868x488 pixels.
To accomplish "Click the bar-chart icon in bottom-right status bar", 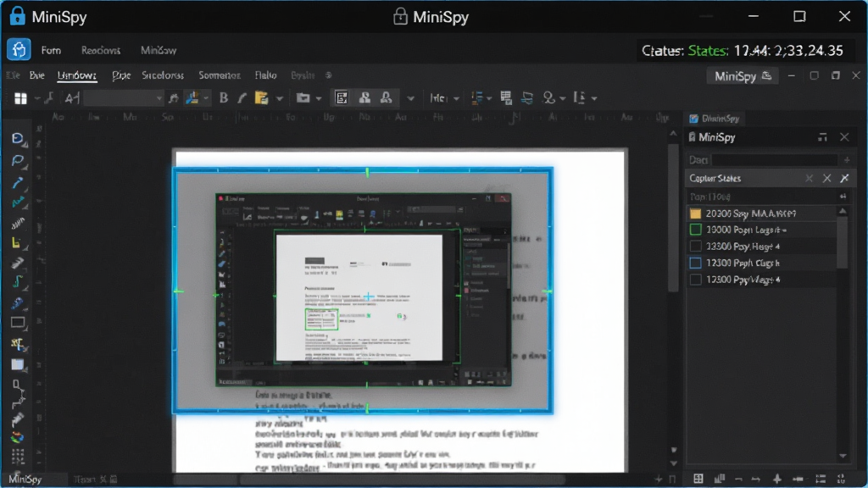I will [719, 479].
